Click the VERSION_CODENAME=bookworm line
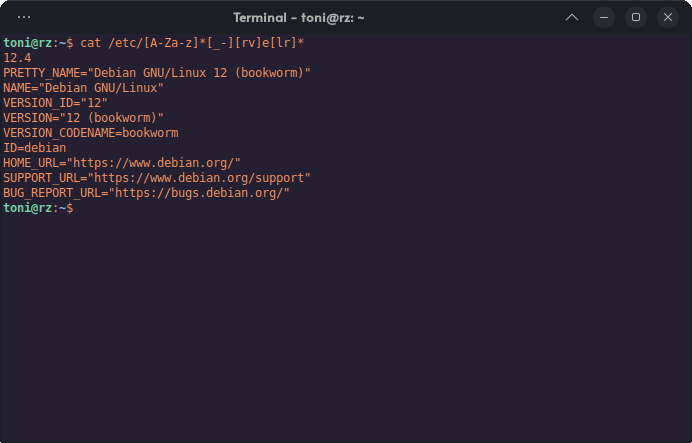The width and height of the screenshot is (692, 443). click(91, 133)
